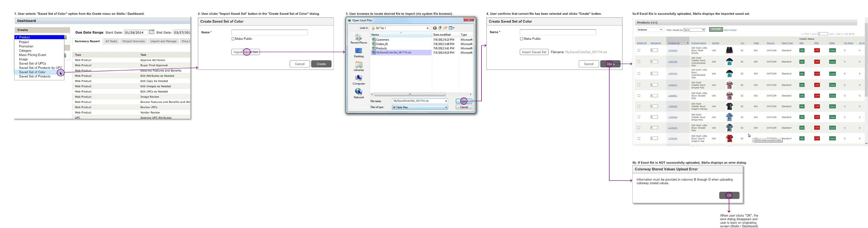Switch to the Import and Manage tab
This screenshot has height=228, width=868.
(163, 41)
